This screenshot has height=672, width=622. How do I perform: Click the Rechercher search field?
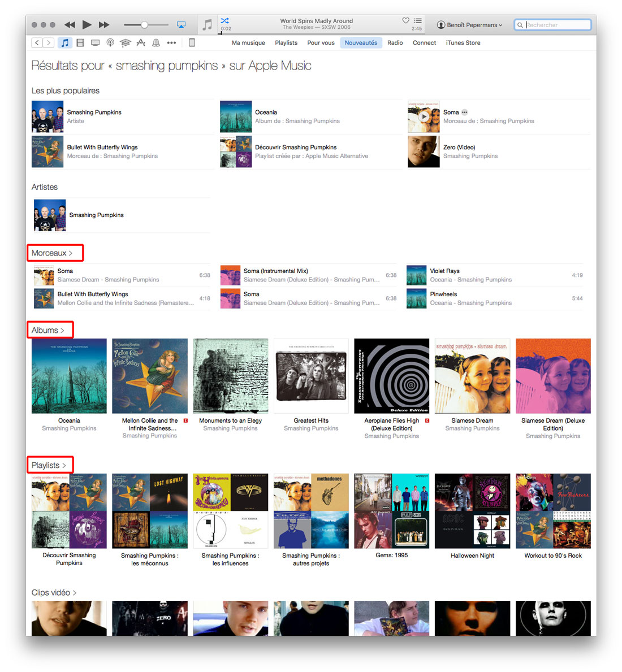click(x=552, y=25)
